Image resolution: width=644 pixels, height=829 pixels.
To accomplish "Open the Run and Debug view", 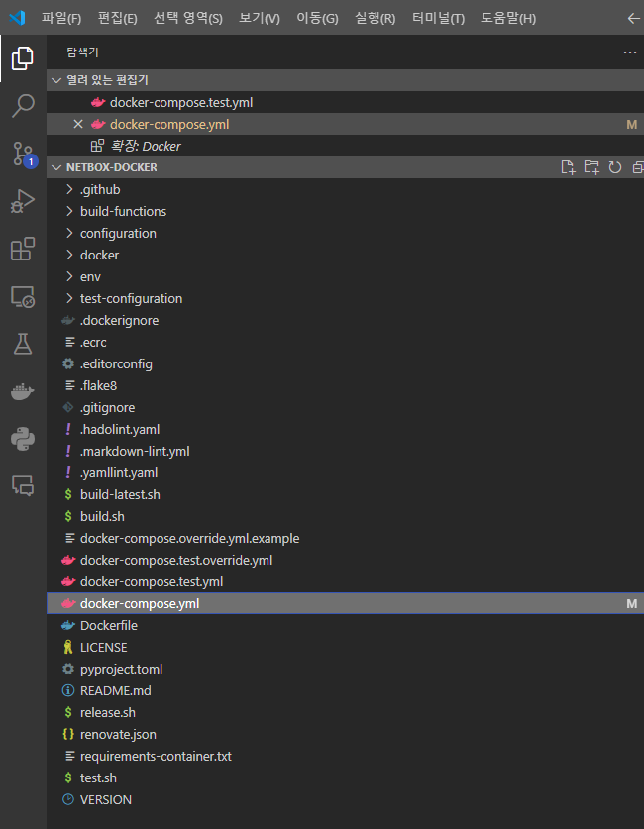I will [x=22, y=201].
